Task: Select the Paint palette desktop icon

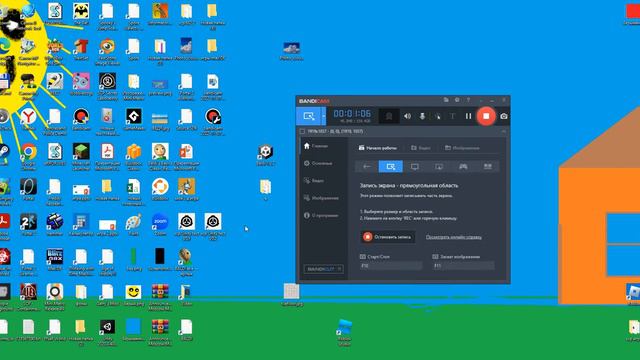Action: pos(133,224)
